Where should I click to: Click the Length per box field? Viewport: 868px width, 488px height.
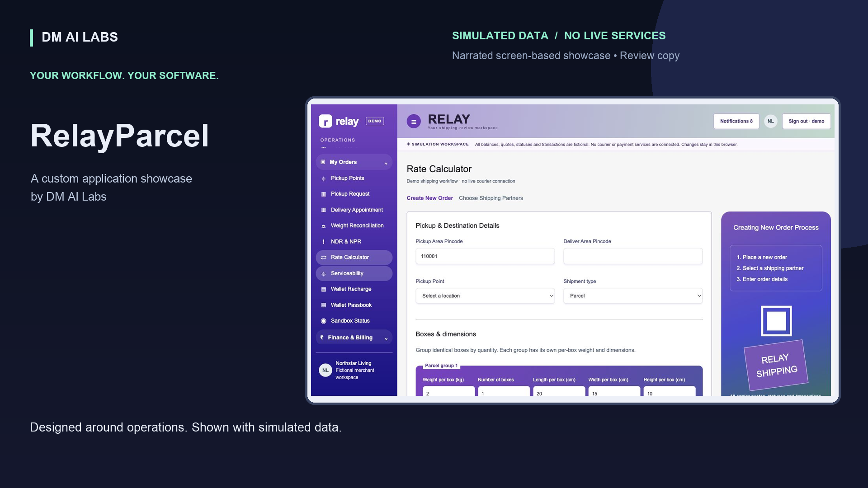pos(559,392)
